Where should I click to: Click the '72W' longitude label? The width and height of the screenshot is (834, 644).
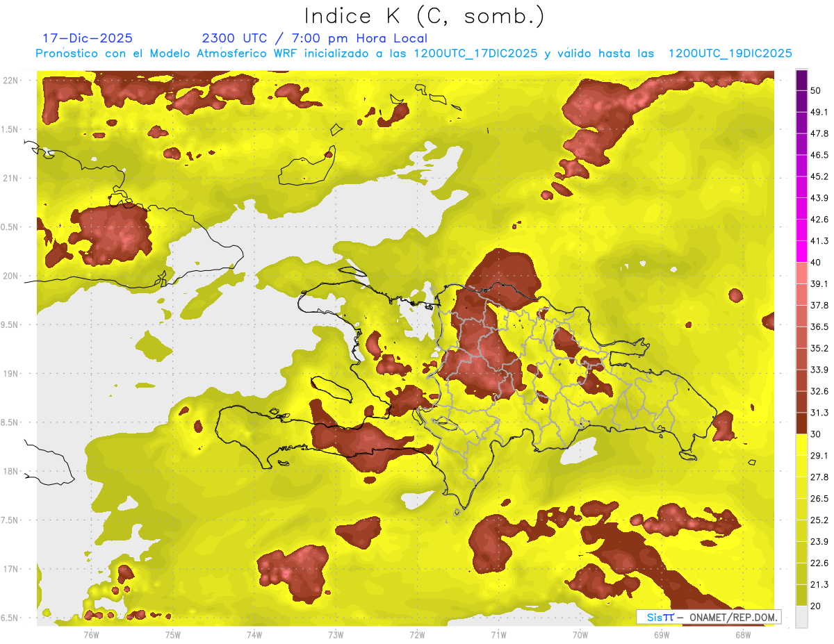[x=417, y=634]
